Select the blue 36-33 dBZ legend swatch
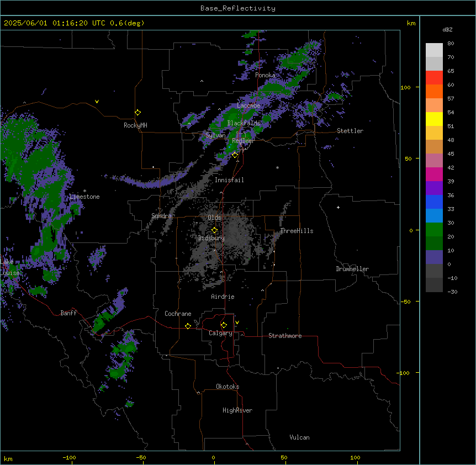476x465 pixels. point(434,202)
